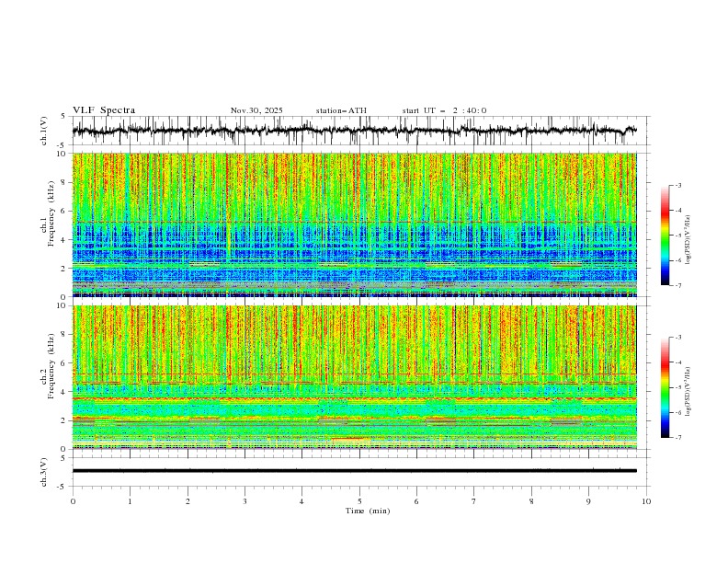
Task: Click the "8" tick on the time axis
Action: point(531,501)
